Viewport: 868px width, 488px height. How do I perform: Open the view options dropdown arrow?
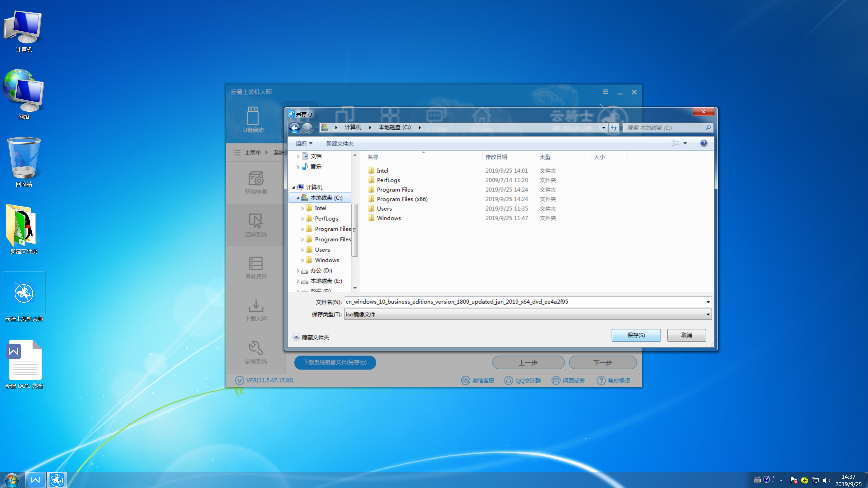click(685, 143)
